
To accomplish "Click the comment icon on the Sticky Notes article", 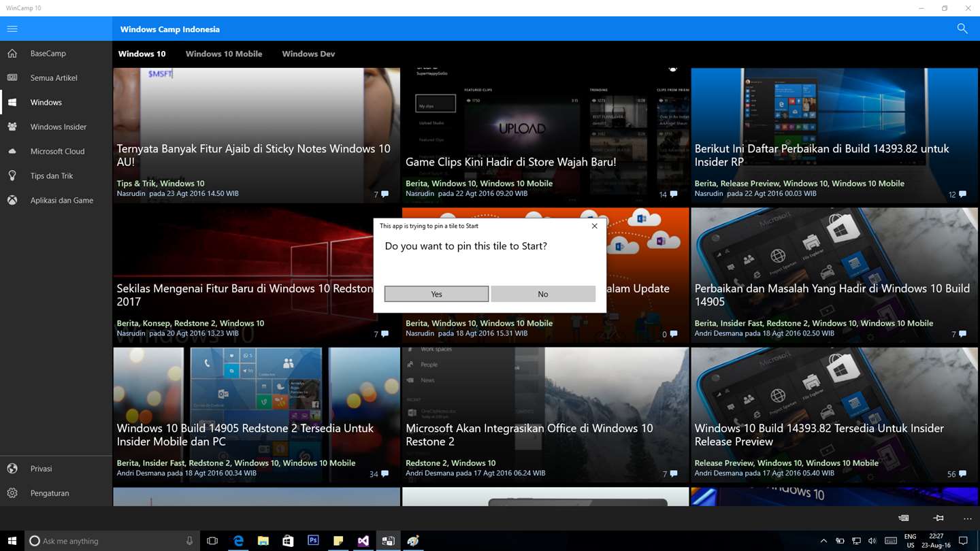I will 385,194.
